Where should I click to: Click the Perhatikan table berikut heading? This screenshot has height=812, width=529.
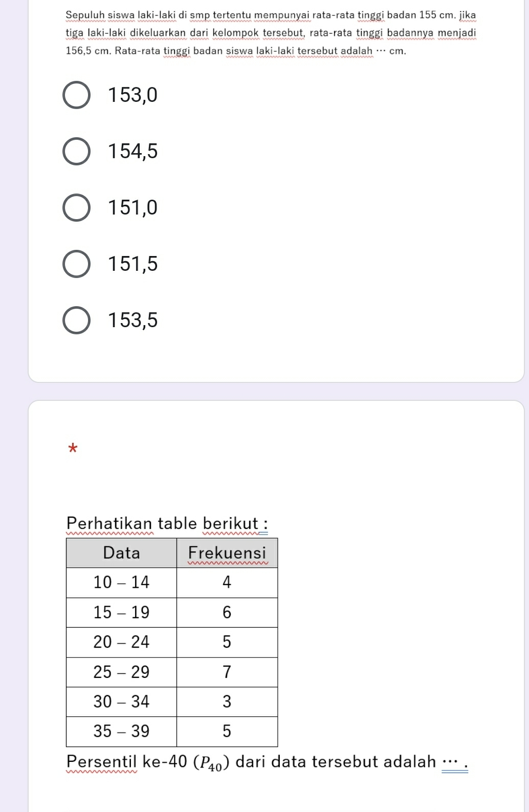pyautogui.click(x=168, y=524)
